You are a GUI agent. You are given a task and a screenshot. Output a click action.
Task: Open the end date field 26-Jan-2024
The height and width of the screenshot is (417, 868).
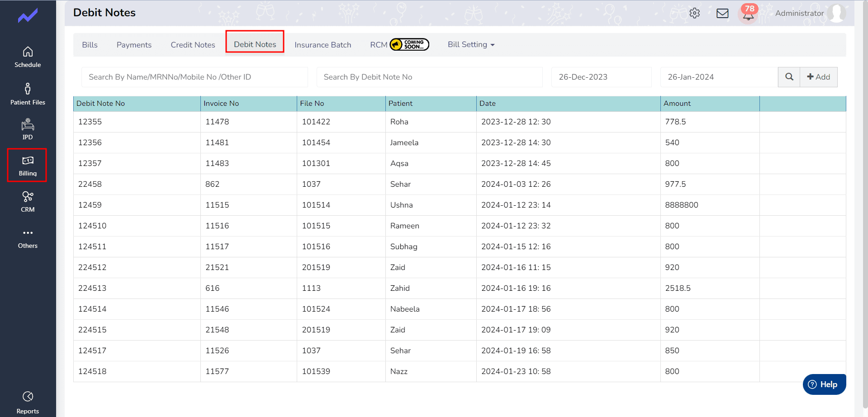[x=719, y=77]
